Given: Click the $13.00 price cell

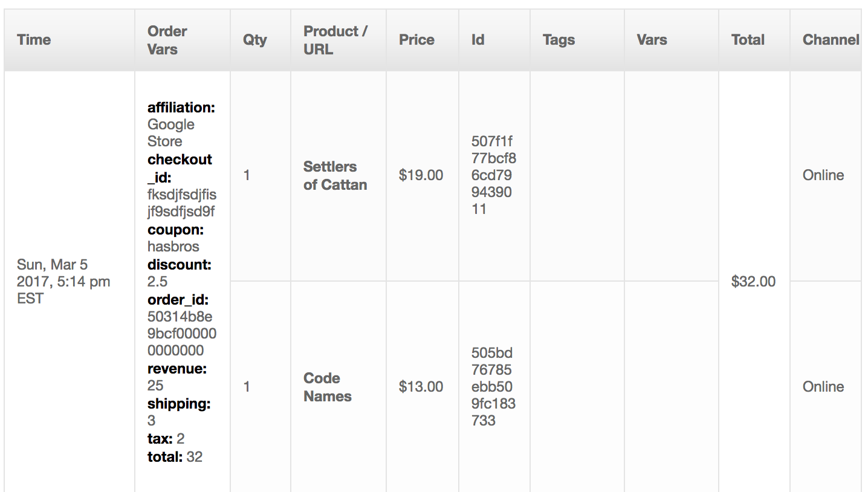Looking at the screenshot, I should 421,387.
